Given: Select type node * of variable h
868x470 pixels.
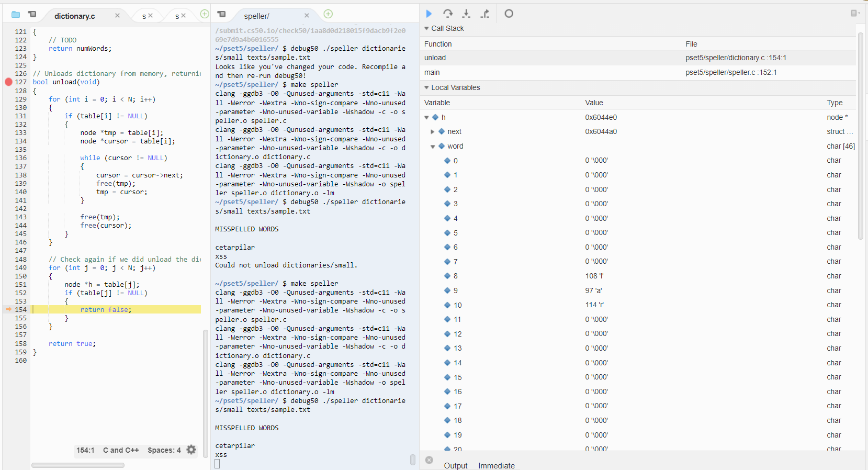Looking at the screenshot, I should [837, 117].
